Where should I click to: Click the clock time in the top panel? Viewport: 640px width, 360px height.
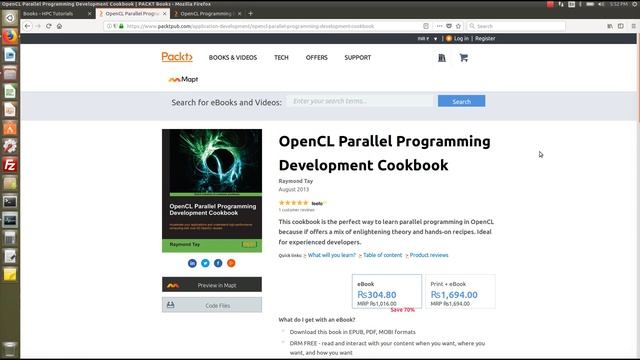coord(619,4)
